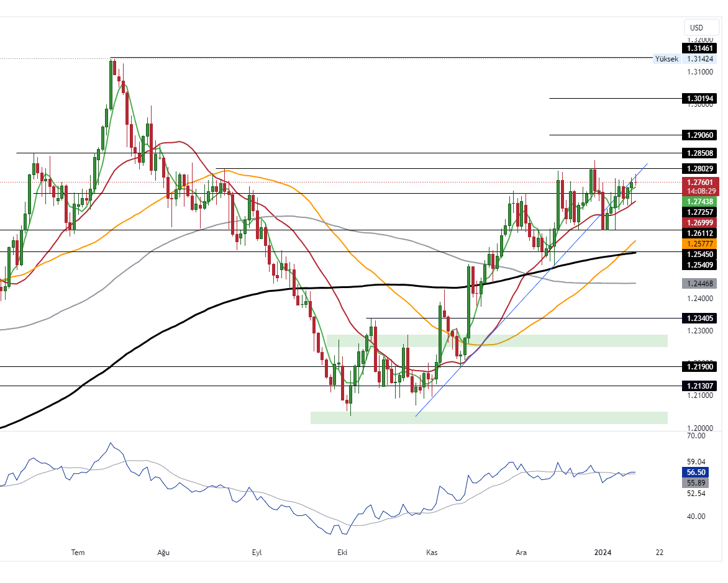Click the red 1.26999 moving average label
728x583 pixels.
pyautogui.click(x=699, y=222)
